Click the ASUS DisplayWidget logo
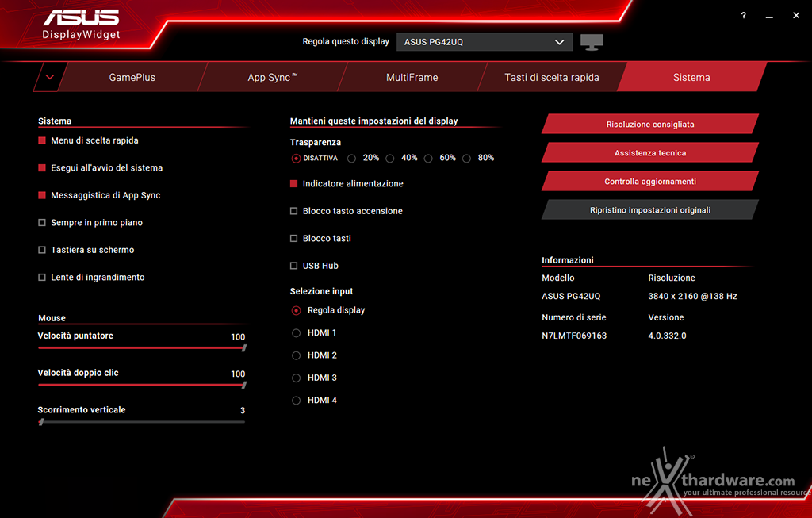Screen dimensions: 812x518 [82, 25]
